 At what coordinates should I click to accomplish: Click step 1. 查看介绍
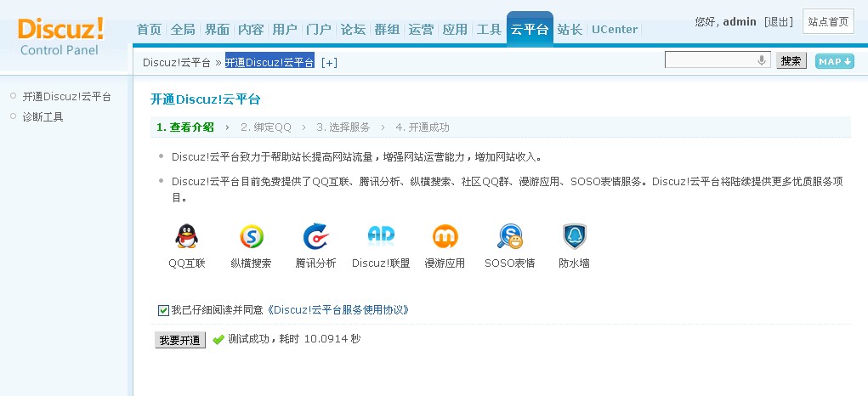184,127
